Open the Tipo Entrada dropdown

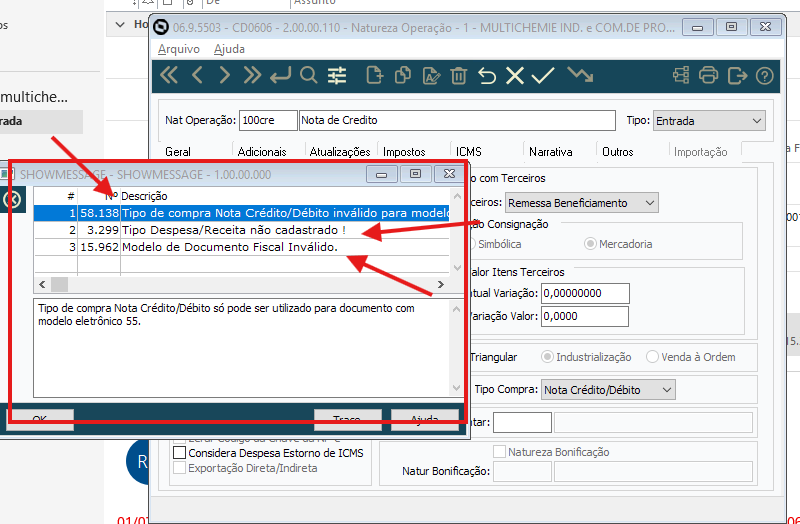[709, 121]
